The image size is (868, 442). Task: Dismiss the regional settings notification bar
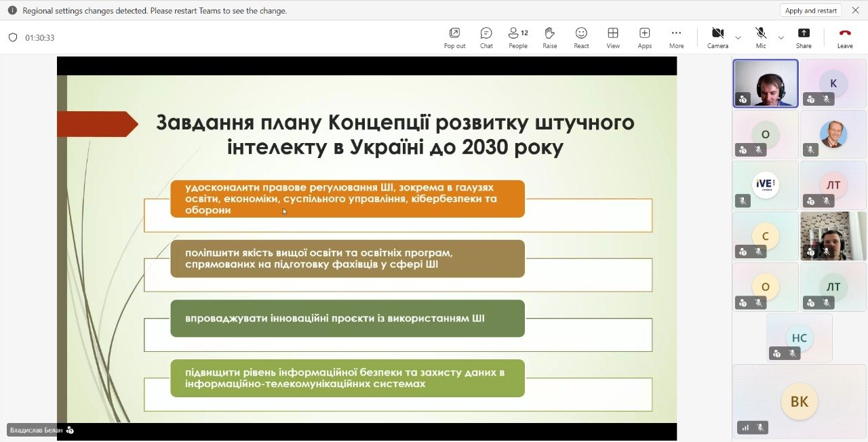point(855,10)
